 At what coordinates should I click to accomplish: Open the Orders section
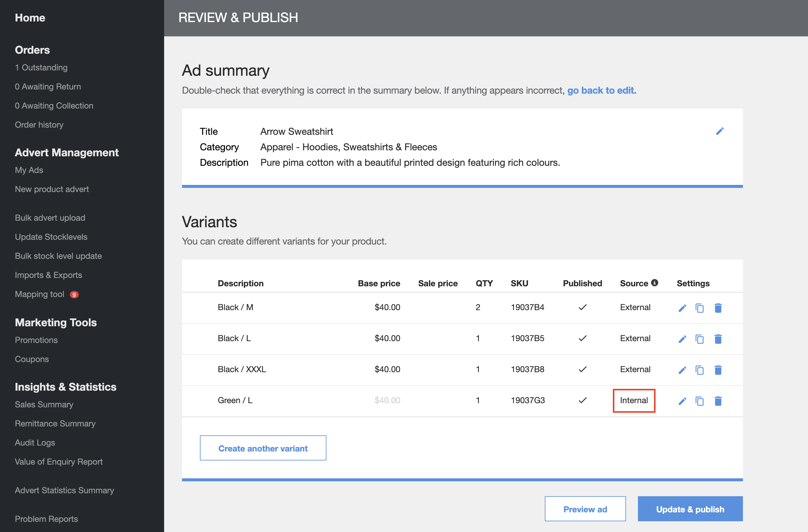(32, 50)
